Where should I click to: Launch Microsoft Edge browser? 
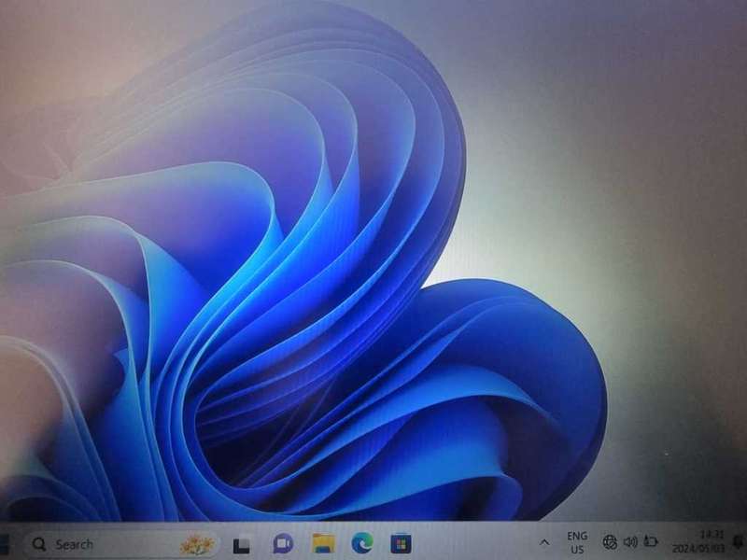click(362, 543)
